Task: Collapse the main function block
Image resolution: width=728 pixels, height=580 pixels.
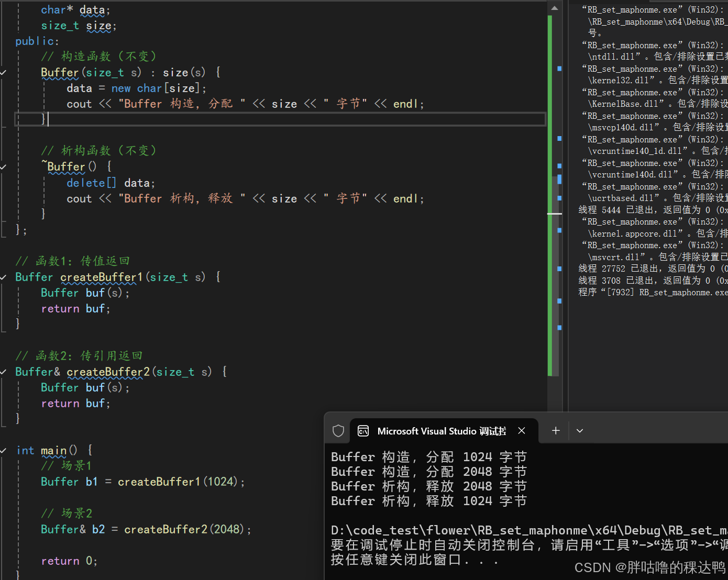Action: [3, 450]
